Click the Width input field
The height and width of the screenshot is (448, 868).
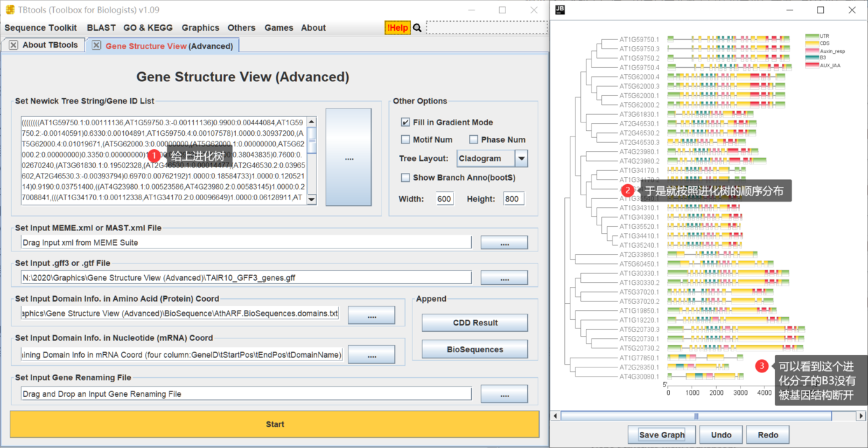(444, 199)
